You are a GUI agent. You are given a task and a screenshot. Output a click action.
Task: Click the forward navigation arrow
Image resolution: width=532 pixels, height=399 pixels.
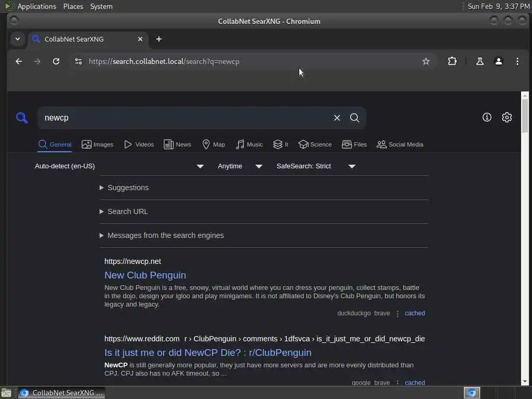pos(37,61)
